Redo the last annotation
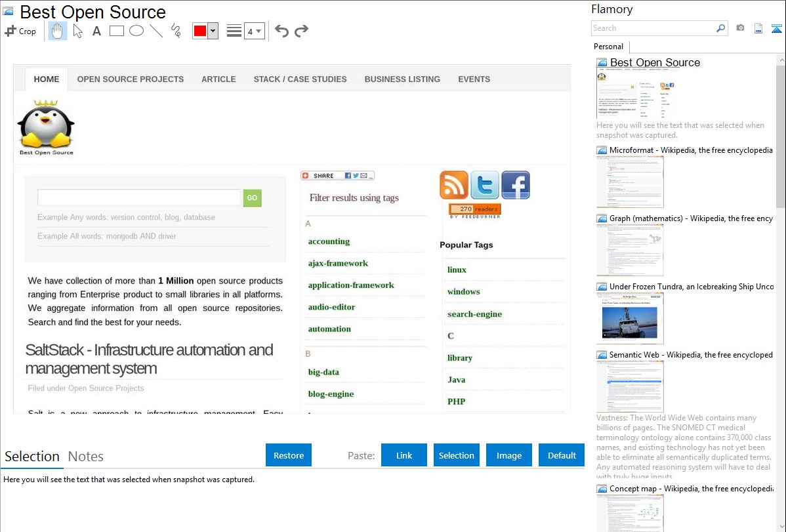Viewport: 786px width, 532px height. coord(301,31)
